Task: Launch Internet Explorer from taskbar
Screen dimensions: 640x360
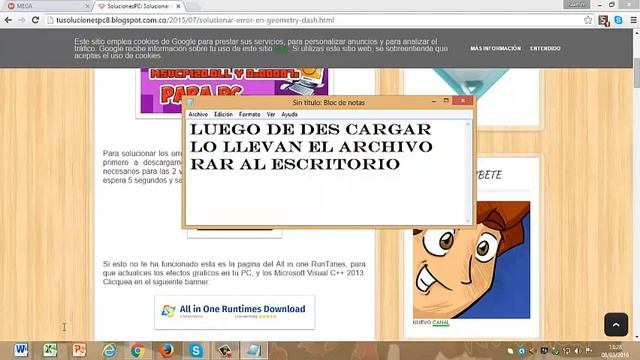Action: pos(109,350)
